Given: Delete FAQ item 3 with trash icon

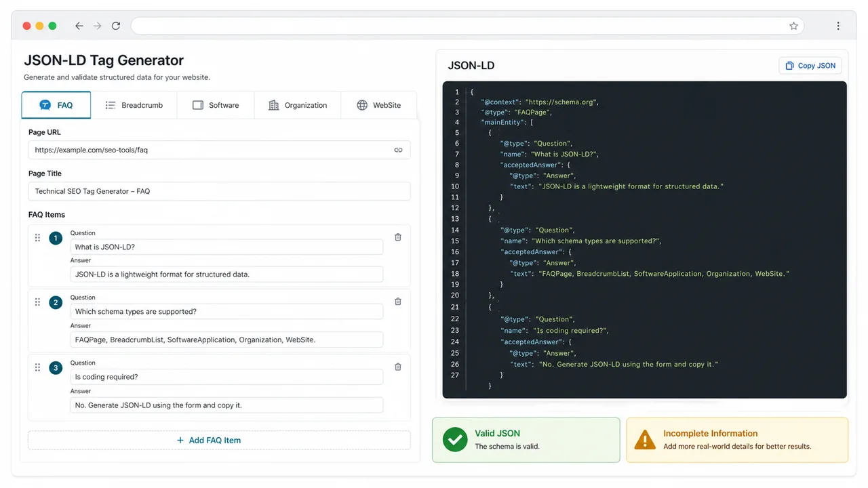Looking at the screenshot, I should click(x=398, y=367).
